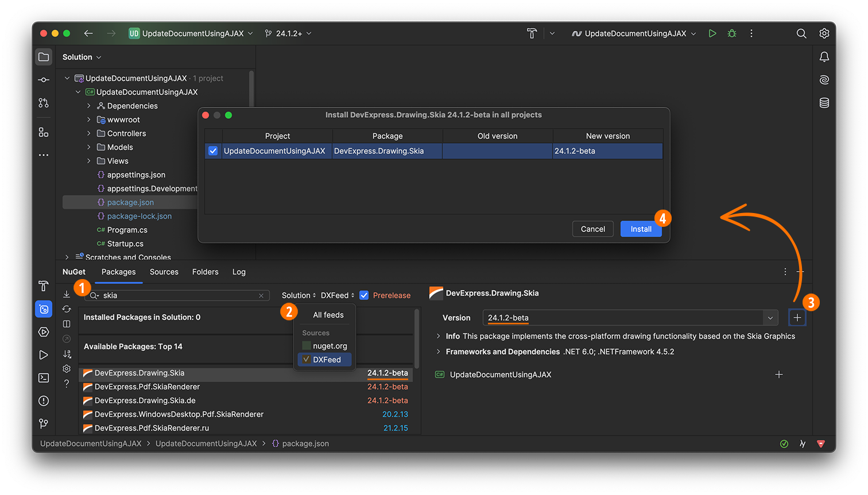The height and width of the screenshot is (495, 868).
Task: Open the Database tool window
Action: point(824,103)
